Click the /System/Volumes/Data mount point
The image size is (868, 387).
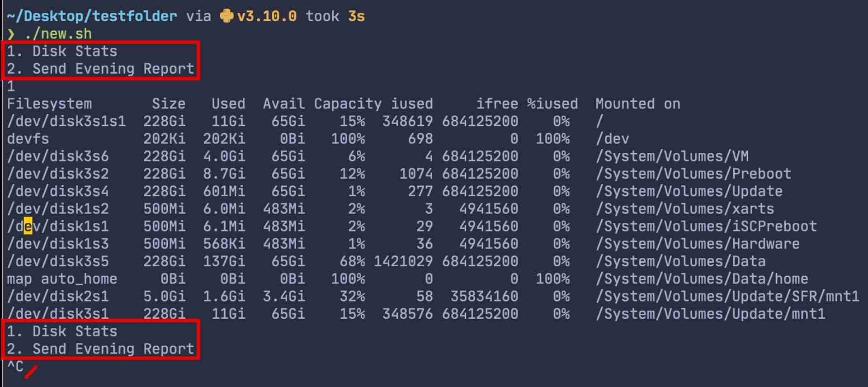pos(681,261)
